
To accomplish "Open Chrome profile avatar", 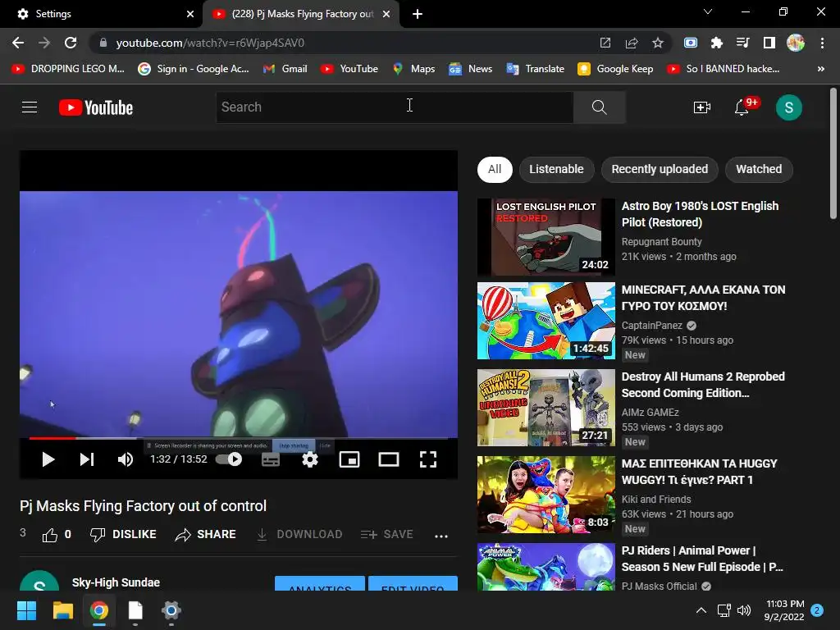I will (796, 43).
